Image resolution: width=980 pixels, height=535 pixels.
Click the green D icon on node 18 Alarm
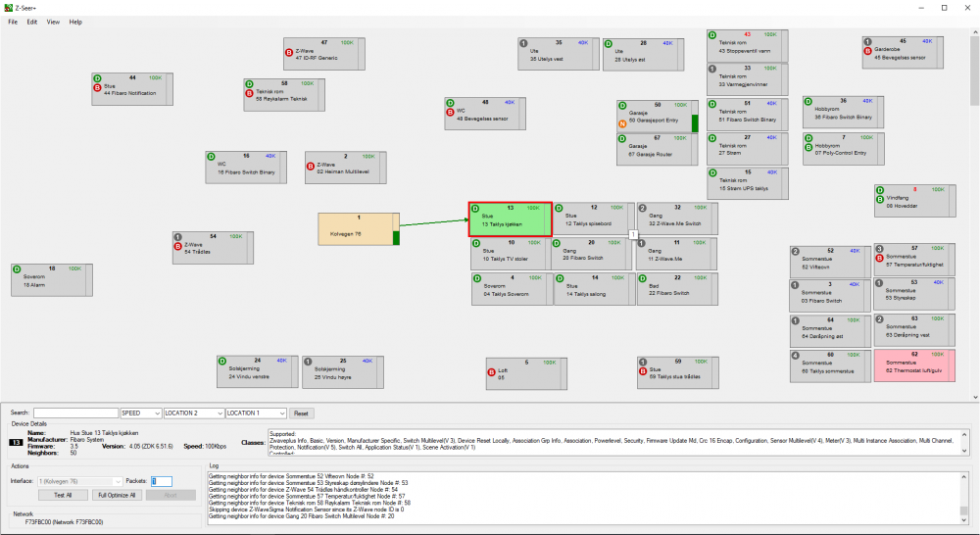(x=17, y=268)
